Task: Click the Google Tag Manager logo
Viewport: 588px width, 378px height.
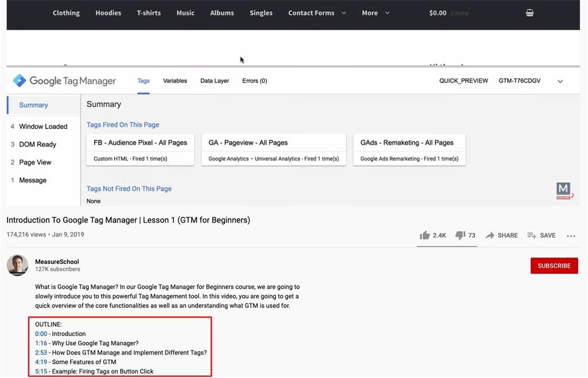Action: tap(64, 80)
